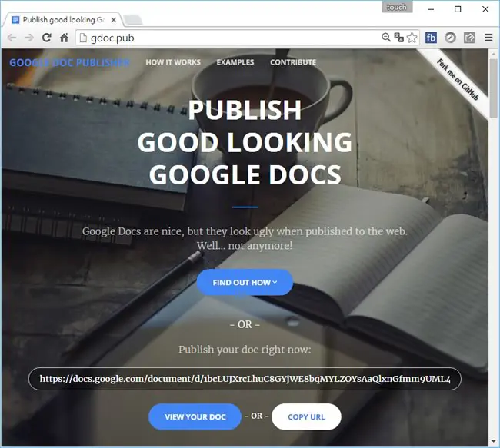
Task: Click the Copy URL button
Action: 306,416
